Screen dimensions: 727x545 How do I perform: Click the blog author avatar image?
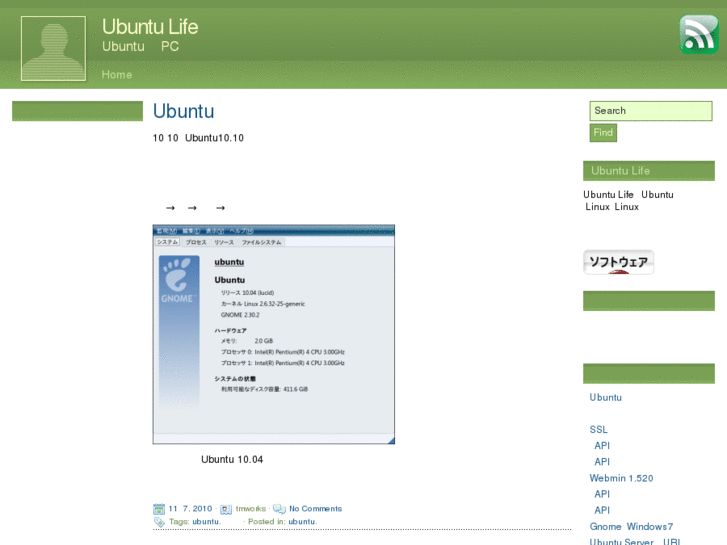pos(53,49)
